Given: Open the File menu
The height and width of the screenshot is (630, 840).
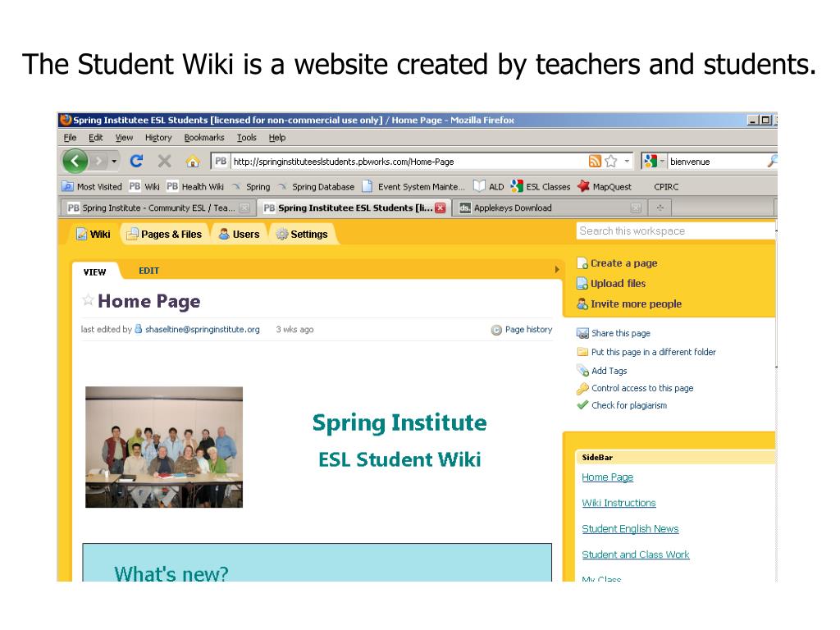Looking at the screenshot, I should point(71,138).
